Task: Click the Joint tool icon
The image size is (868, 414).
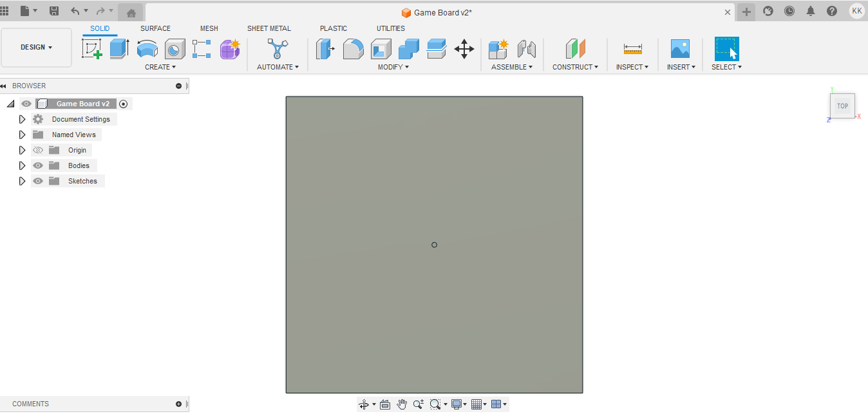Action: click(x=526, y=49)
